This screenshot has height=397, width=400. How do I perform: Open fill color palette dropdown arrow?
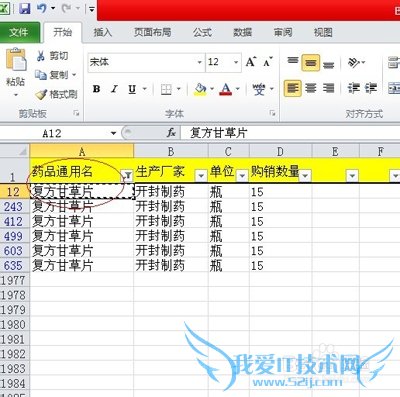212,89
